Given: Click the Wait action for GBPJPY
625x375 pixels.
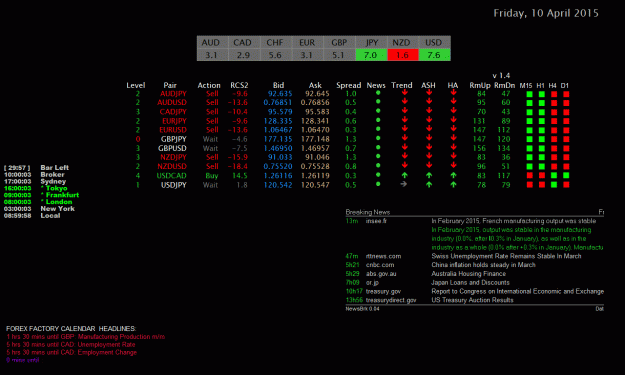Looking at the screenshot, I should click(x=210, y=139).
